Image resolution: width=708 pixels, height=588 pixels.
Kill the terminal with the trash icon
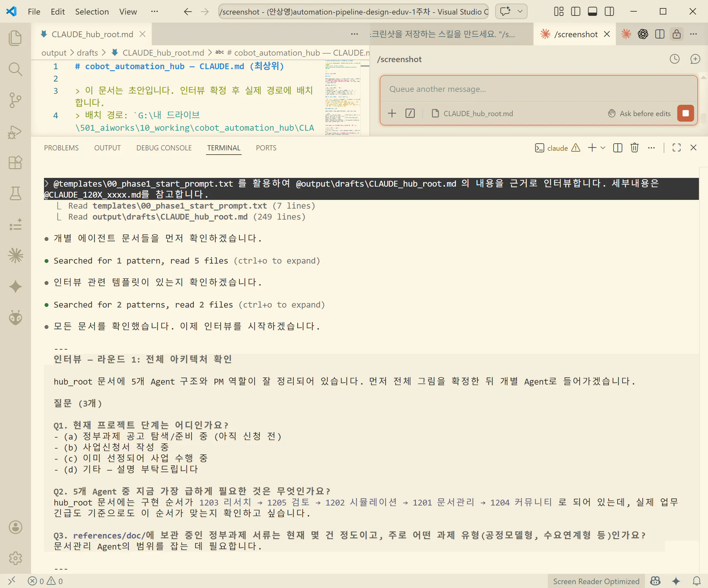[634, 148]
